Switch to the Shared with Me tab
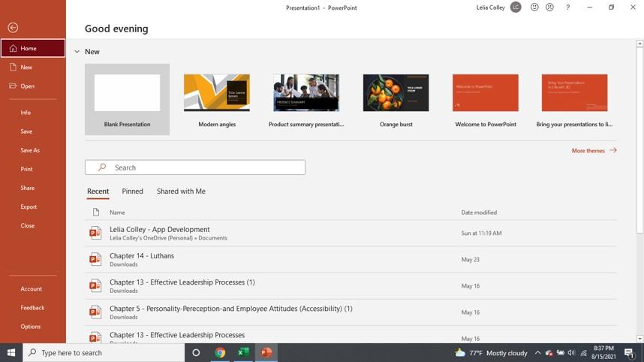The width and height of the screenshot is (644, 362). (x=181, y=192)
